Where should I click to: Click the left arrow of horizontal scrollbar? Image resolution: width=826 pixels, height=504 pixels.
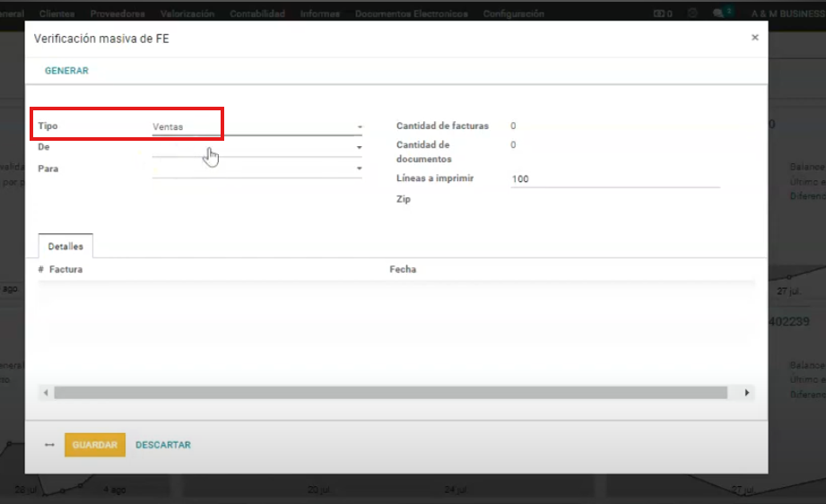45,393
